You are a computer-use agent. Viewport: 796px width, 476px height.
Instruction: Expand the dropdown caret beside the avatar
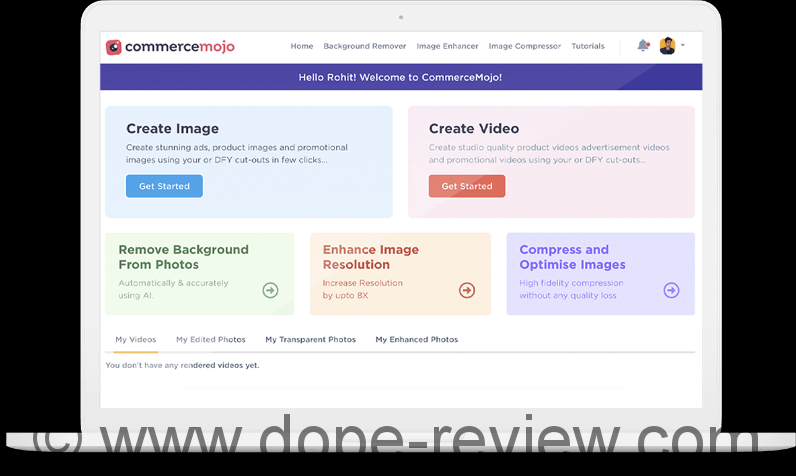point(683,46)
